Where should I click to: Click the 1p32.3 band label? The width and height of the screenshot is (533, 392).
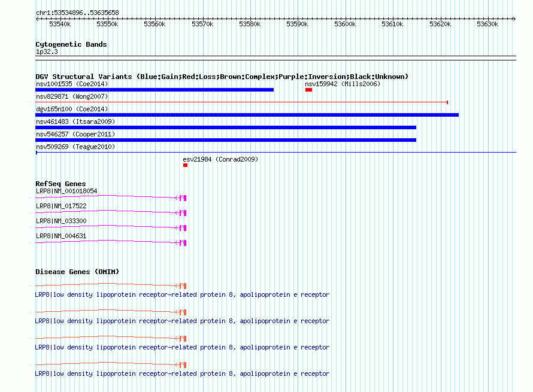tap(47, 52)
